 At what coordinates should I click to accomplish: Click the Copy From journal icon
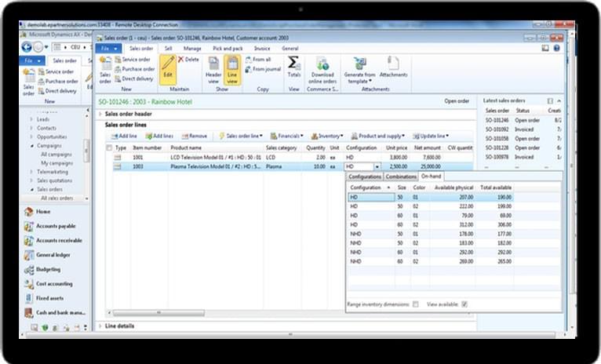coord(248,69)
